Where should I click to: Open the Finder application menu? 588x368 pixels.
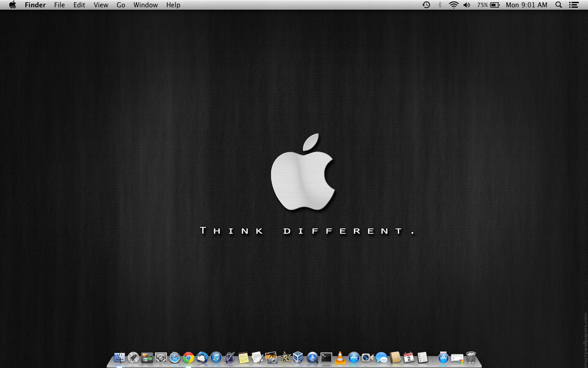[x=35, y=5]
